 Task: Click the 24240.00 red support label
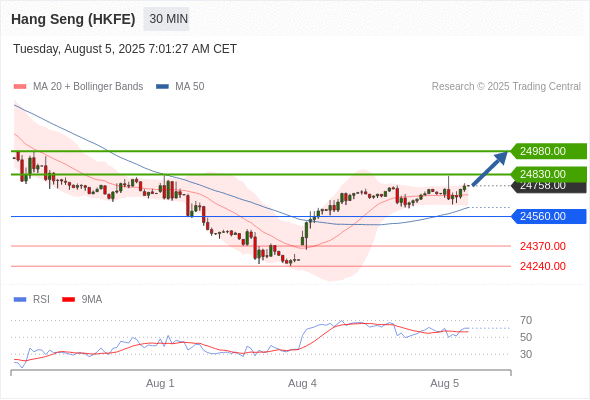543,266
